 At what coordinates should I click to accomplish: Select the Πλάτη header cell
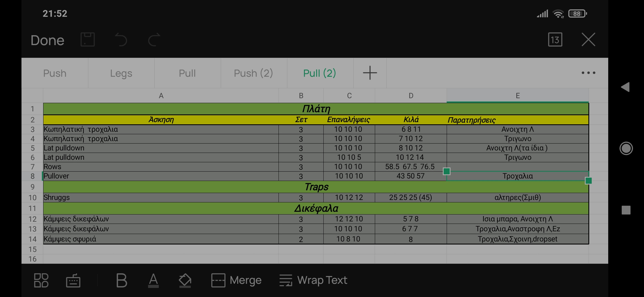point(316,109)
